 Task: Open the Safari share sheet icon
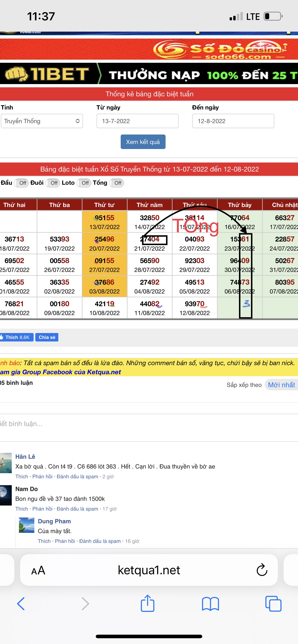pyautogui.click(x=148, y=603)
